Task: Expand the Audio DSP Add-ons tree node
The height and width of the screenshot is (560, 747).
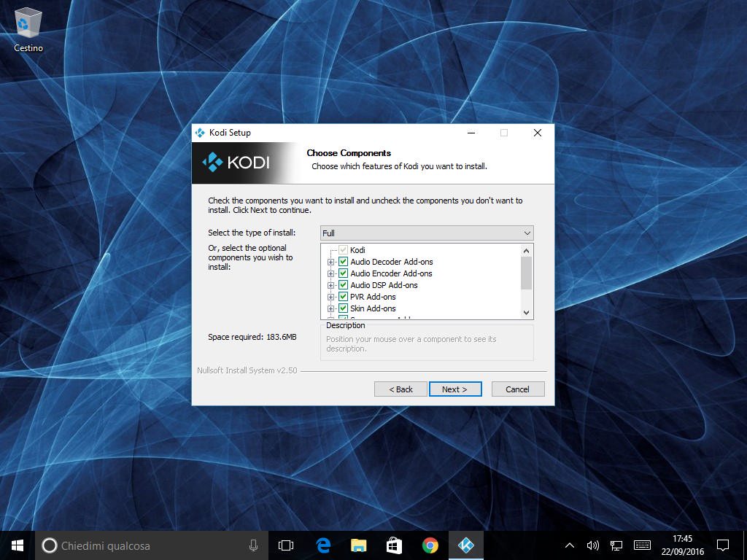Action: coord(331,285)
